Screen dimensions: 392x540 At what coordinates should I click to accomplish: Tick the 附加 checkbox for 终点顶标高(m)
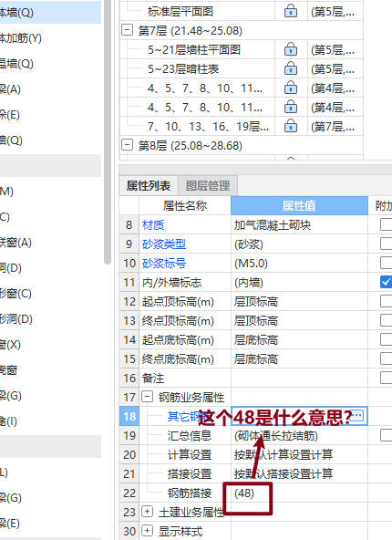[387, 320]
